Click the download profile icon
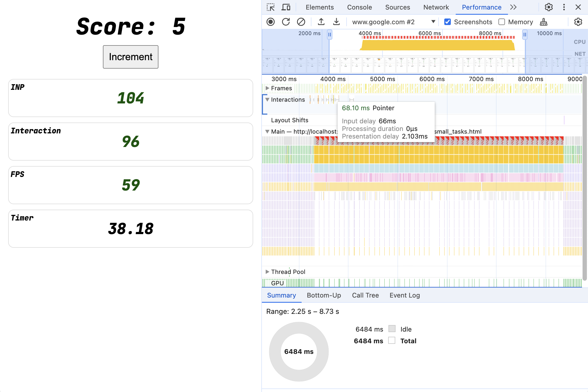The width and height of the screenshot is (588, 392). click(336, 22)
